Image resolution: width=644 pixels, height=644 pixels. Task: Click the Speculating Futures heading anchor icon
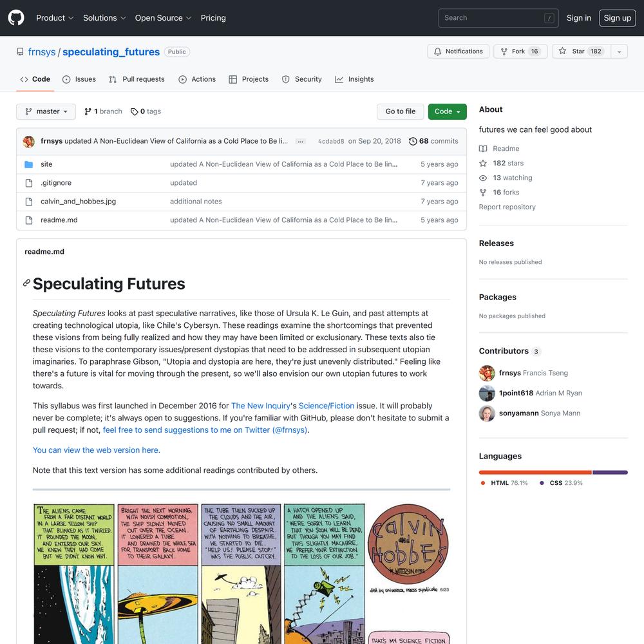26,283
